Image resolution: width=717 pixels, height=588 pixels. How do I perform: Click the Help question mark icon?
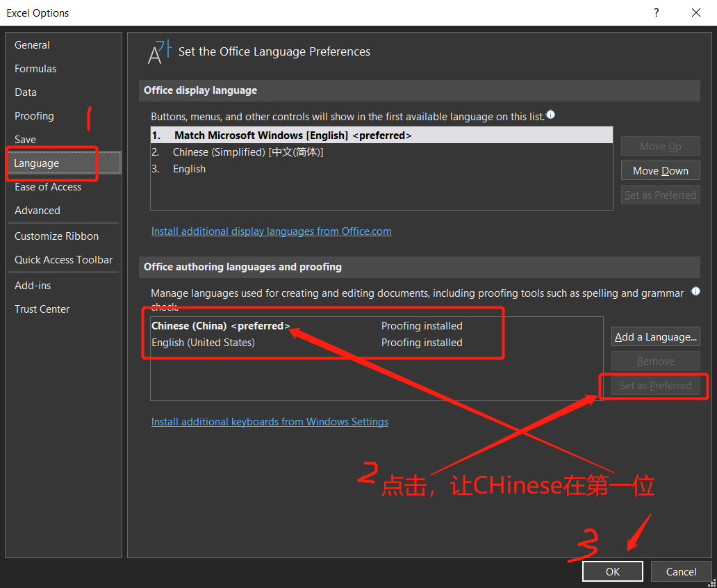(x=656, y=13)
